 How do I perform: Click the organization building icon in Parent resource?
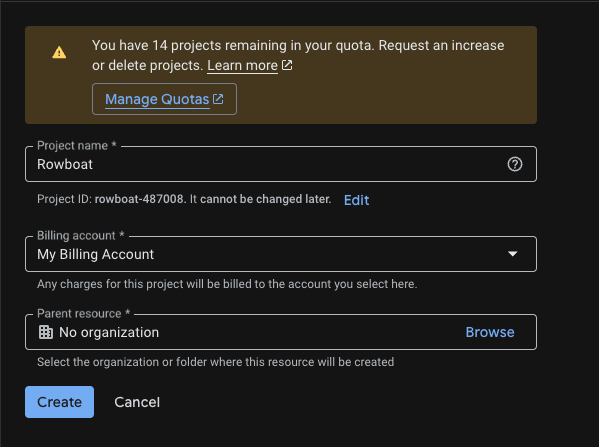point(46,332)
